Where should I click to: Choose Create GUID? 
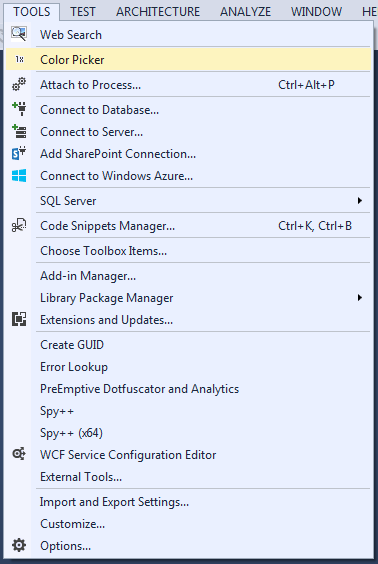tap(188, 345)
